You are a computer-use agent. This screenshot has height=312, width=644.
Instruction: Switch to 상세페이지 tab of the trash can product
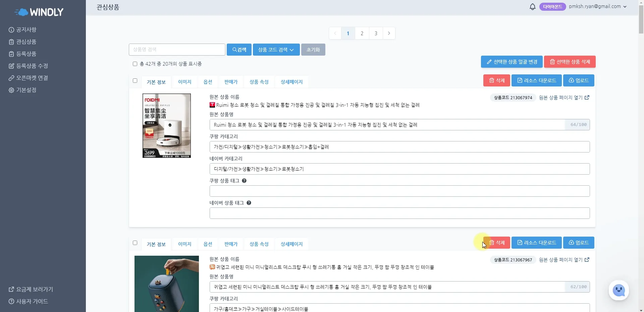[x=291, y=244]
